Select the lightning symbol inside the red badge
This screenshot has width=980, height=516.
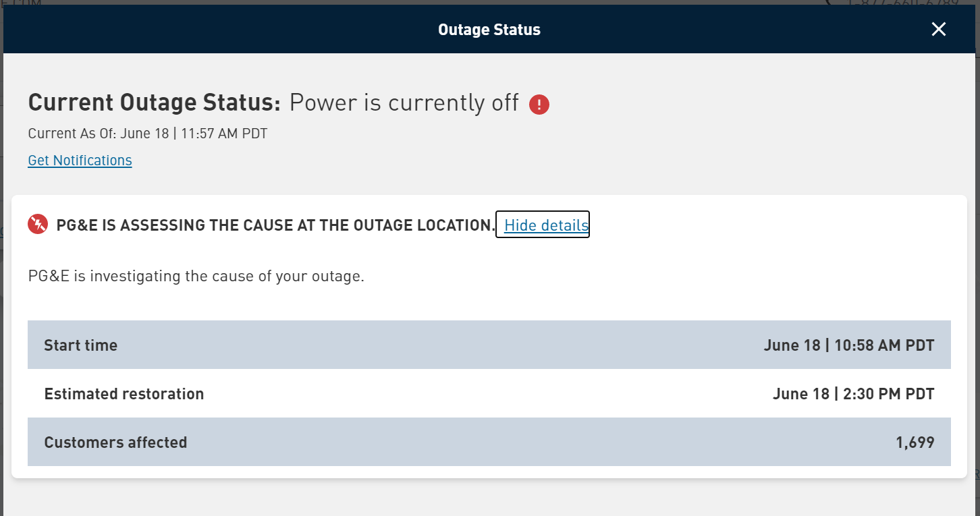coord(38,224)
